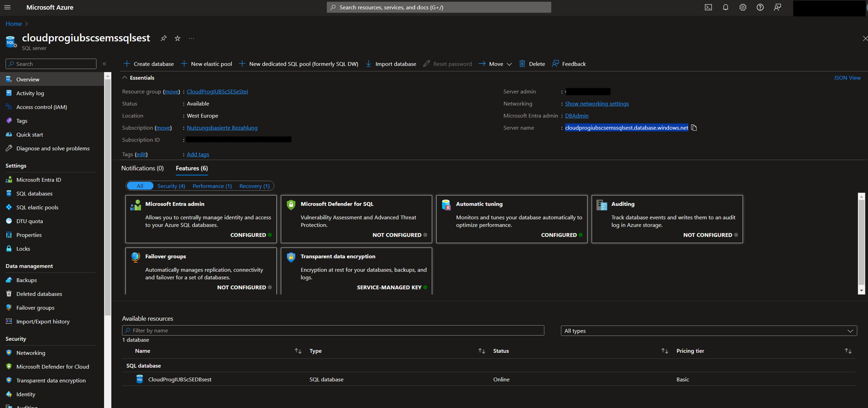
Task: Open the help question mark icon
Action: 760,7
